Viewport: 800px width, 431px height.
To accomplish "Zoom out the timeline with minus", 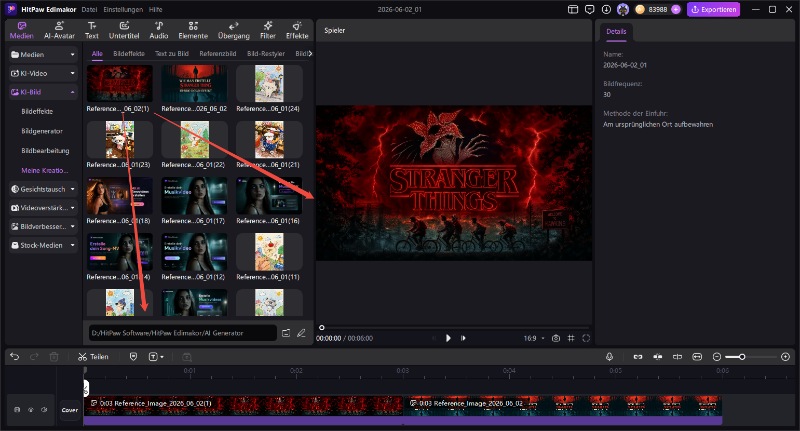I will click(x=716, y=357).
